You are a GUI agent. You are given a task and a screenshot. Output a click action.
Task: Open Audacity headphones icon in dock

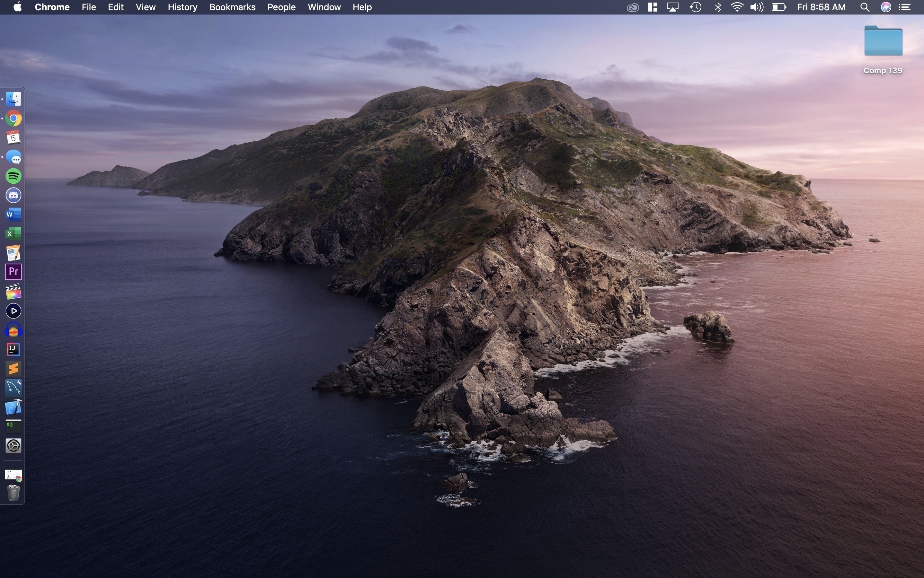click(x=13, y=330)
